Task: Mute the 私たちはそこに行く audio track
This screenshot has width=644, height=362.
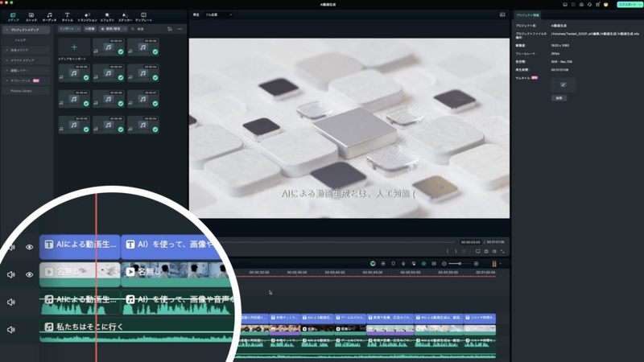Action: coord(11,330)
